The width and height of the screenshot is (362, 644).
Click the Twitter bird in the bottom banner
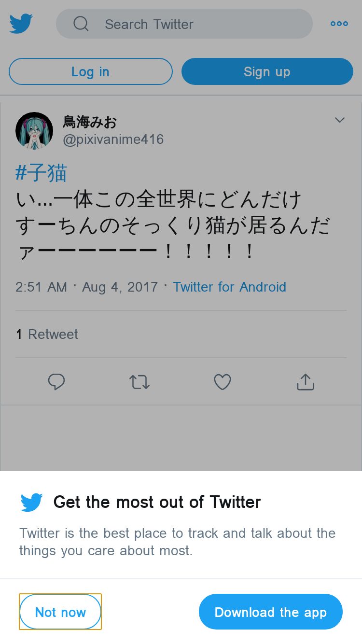click(x=32, y=503)
